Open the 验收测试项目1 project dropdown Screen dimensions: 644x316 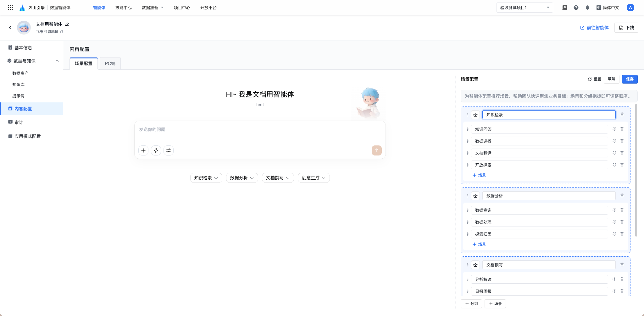point(525,8)
